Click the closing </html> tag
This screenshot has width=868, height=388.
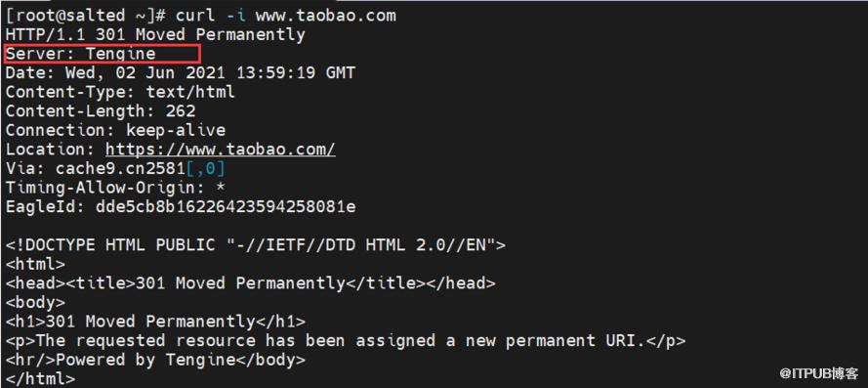click(x=40, y=379)
